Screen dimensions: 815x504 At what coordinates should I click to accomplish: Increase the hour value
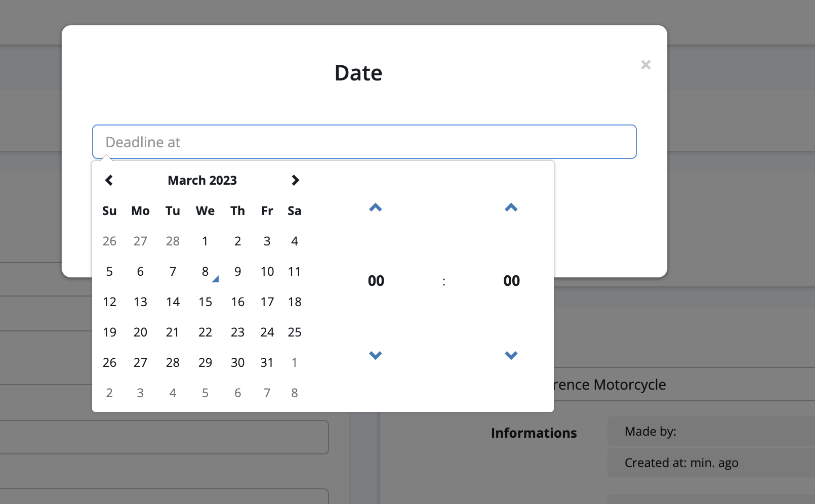(376, 207)
